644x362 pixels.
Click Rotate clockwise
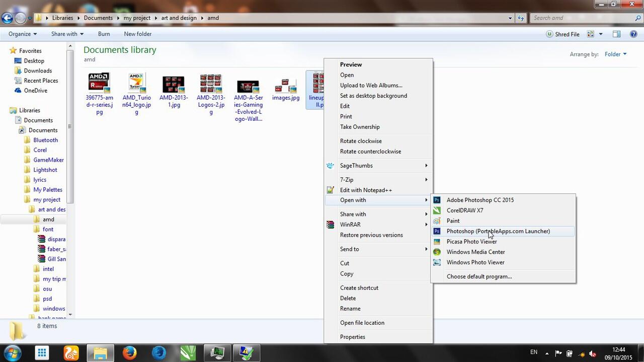click(378, 141)
